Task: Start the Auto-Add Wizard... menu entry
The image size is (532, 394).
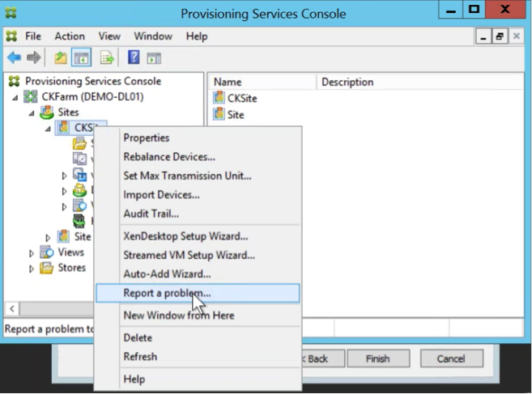Action: point(198,274)
